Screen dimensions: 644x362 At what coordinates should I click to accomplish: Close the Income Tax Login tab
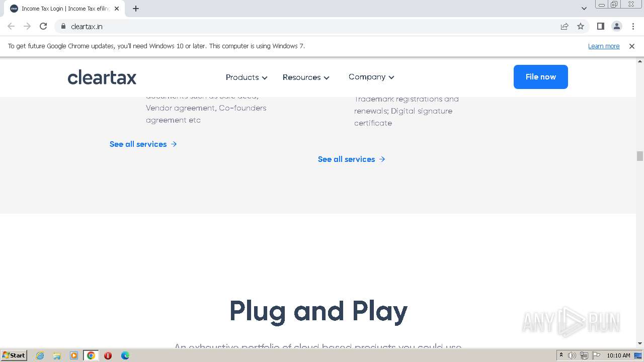(117, 9)
